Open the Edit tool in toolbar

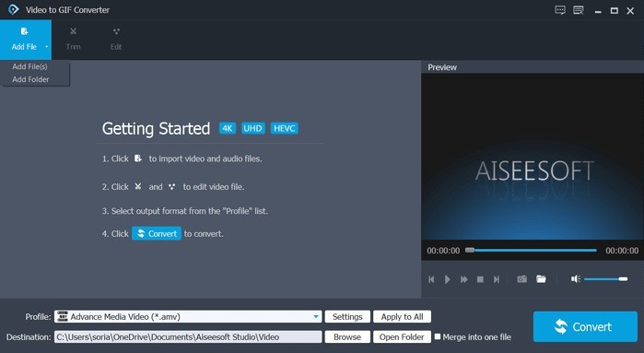click(x=116, y=40)
